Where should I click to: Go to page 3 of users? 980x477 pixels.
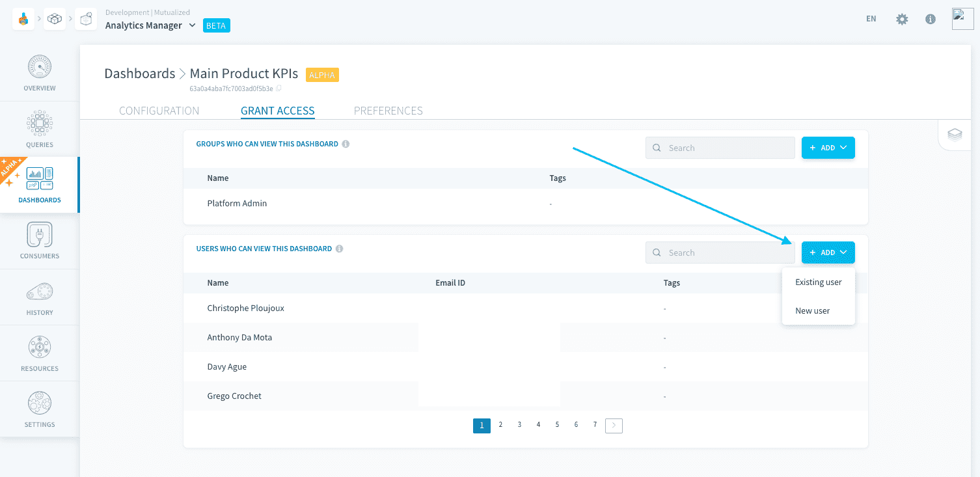tap(519, 425)
